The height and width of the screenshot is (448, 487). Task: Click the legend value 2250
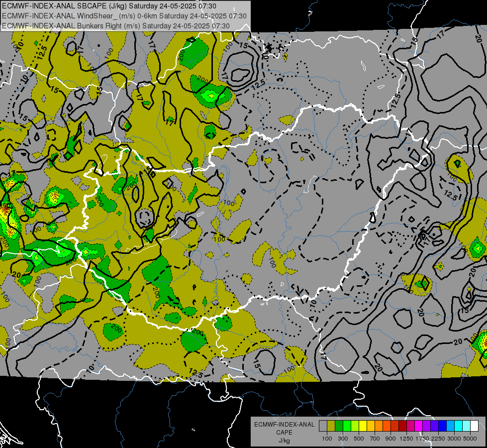(x=438, y=439)
